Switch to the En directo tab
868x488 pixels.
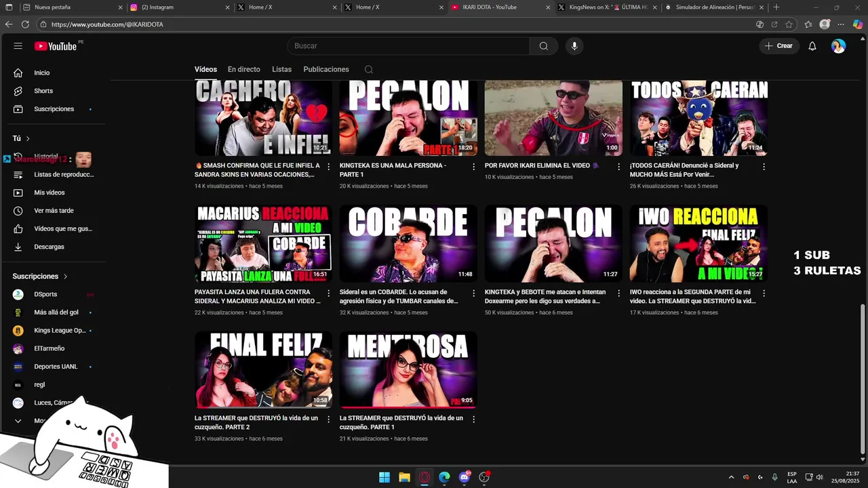[x=243, y=69]
